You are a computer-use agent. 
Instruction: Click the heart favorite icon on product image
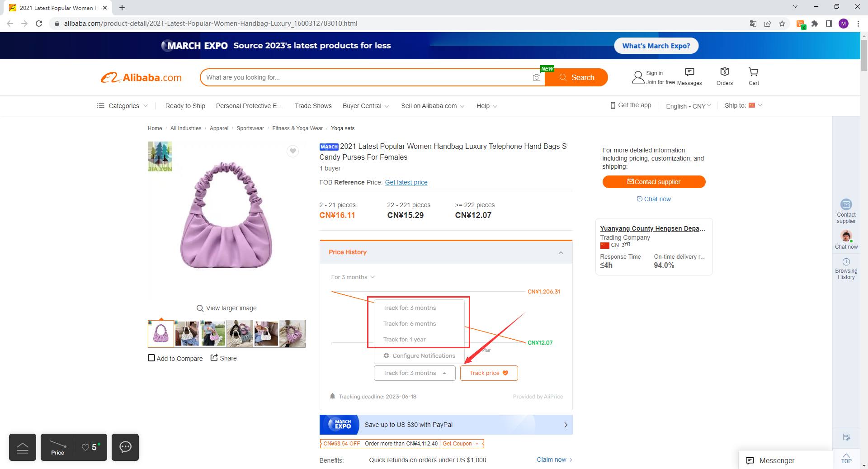coord(293,151)
